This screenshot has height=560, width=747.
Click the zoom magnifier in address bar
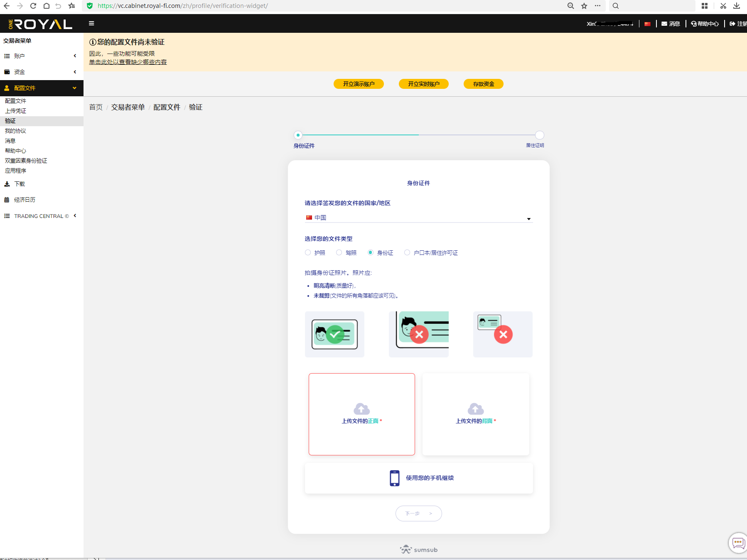click(x=571, y=6)
